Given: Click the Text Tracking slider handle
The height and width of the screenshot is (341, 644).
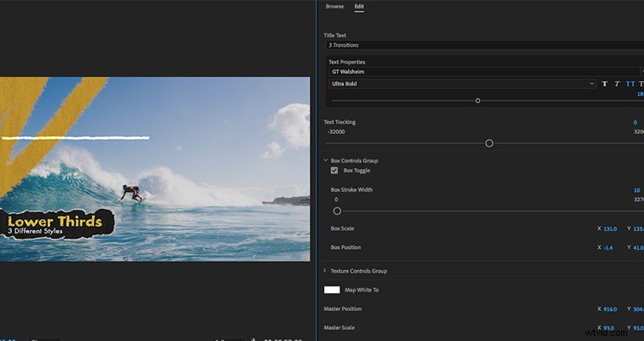Looking at the screenshot, I should 489,143.
